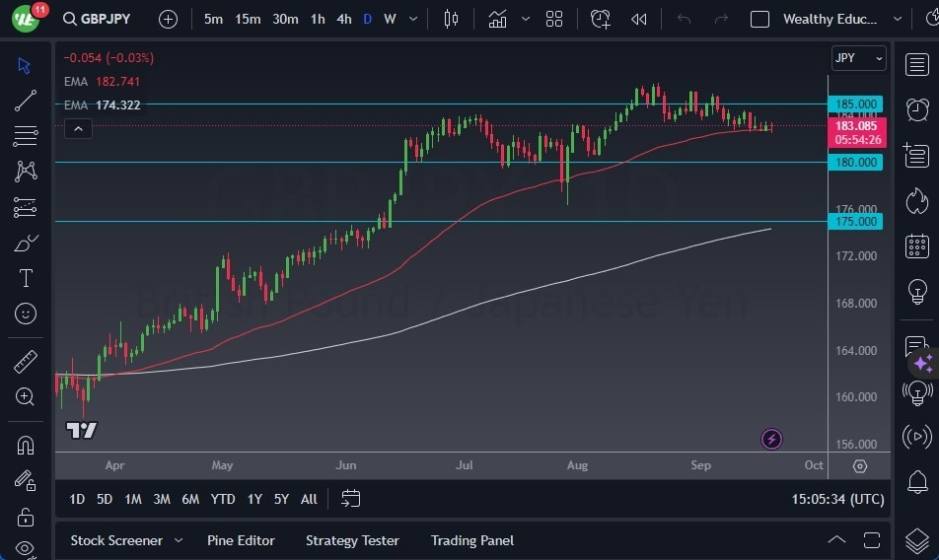The height and width of the screenshot is (560, 939).
Task: Open the layout setup square
Action: pyautogui.click(x=759, y=19)
